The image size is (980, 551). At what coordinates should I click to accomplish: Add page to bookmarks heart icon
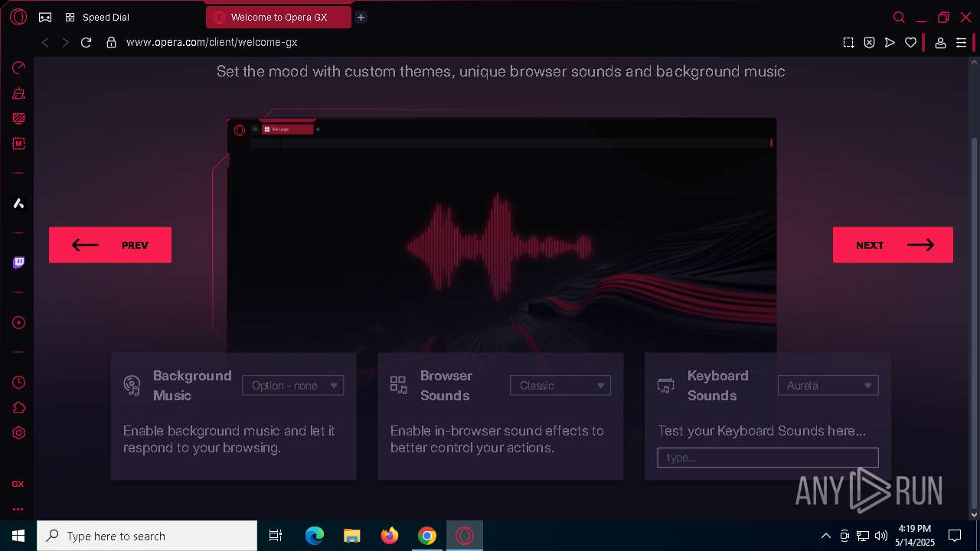[910, 43]
